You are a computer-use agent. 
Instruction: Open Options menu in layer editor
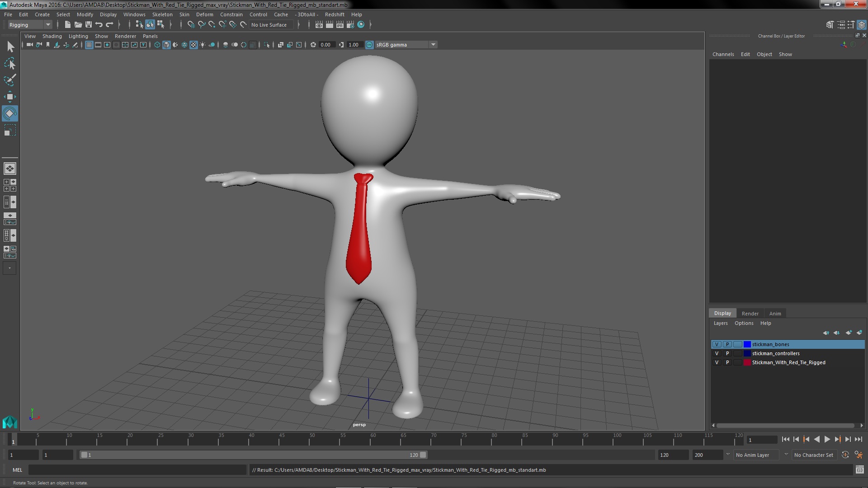click(x=744, y=324)
